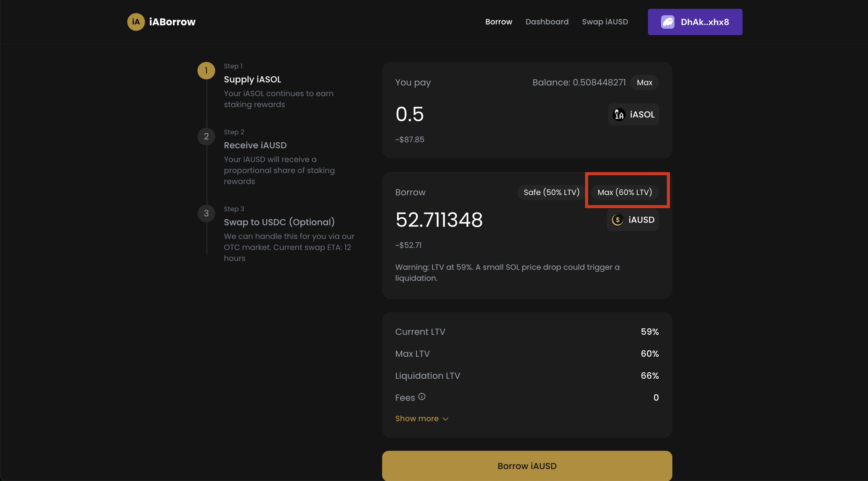Open the Swap iAUSD page
Screen dimensions: 868x481
(605, 22)
